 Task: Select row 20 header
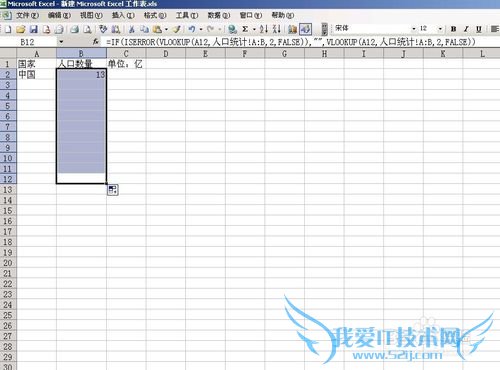[8, 263]
